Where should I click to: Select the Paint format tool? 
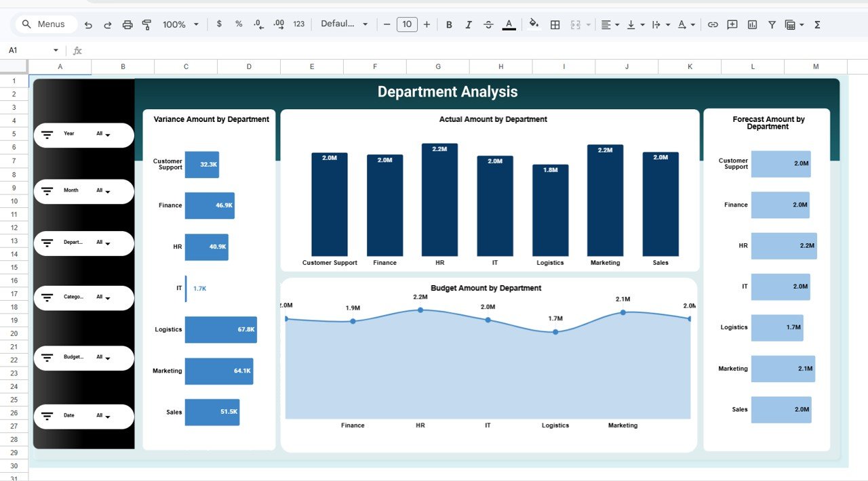coord(146,24)
